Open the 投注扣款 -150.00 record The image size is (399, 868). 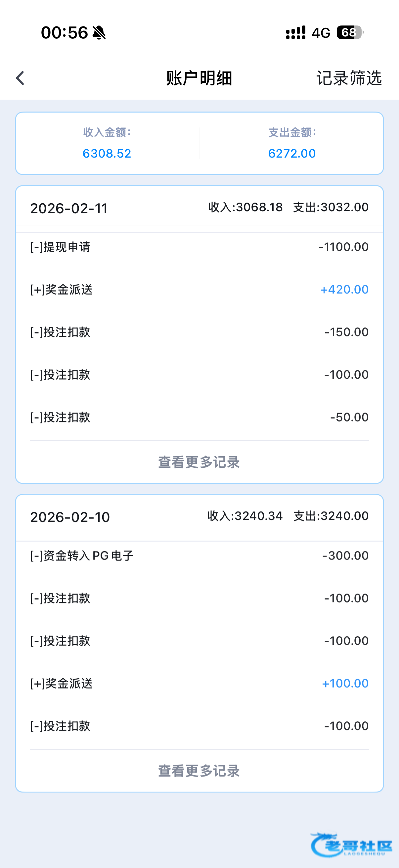coord(199,332)
